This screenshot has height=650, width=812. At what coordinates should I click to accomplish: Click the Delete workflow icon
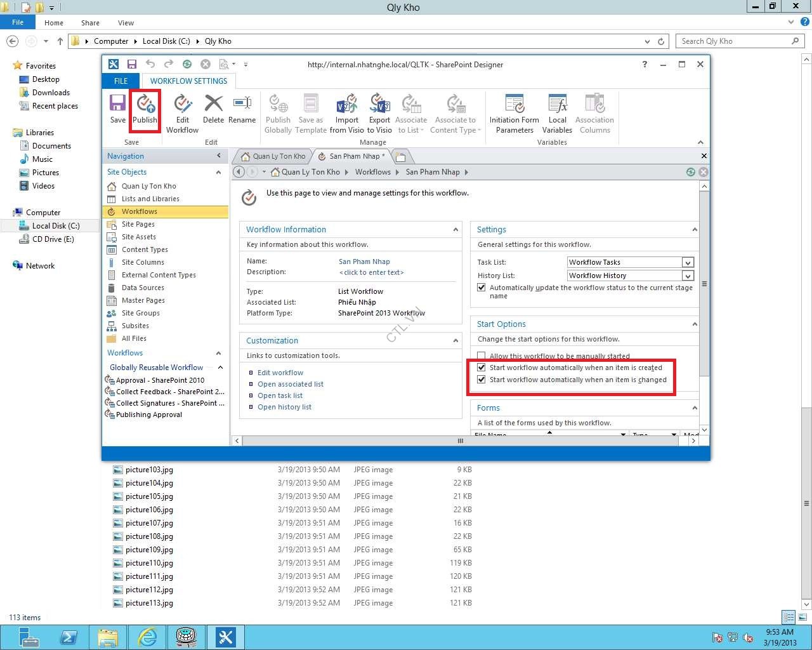coord(213,109)
